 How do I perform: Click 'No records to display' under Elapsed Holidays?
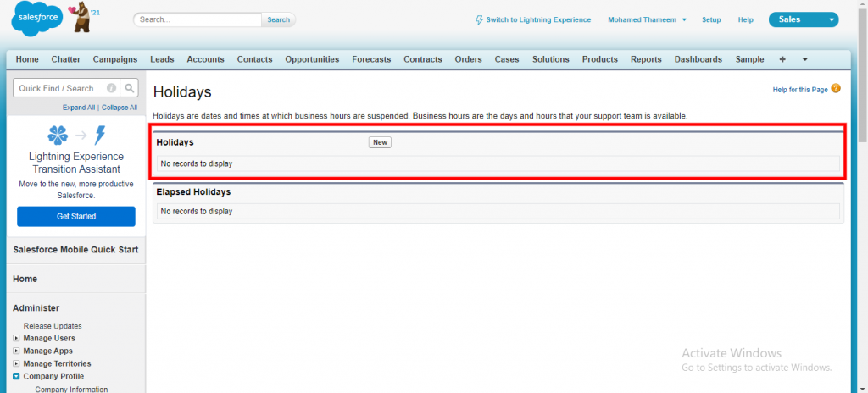197,212
